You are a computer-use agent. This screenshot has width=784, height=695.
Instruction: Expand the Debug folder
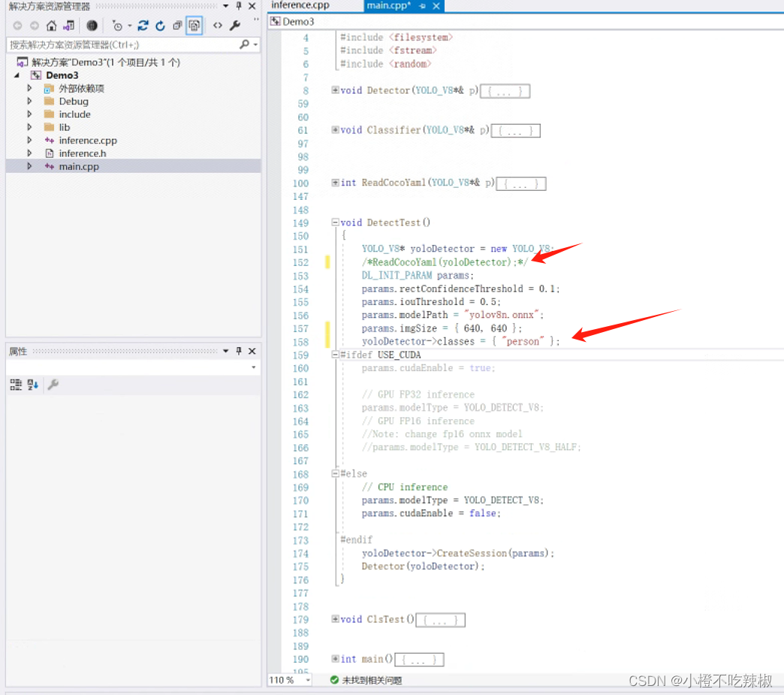coord(29,101)
